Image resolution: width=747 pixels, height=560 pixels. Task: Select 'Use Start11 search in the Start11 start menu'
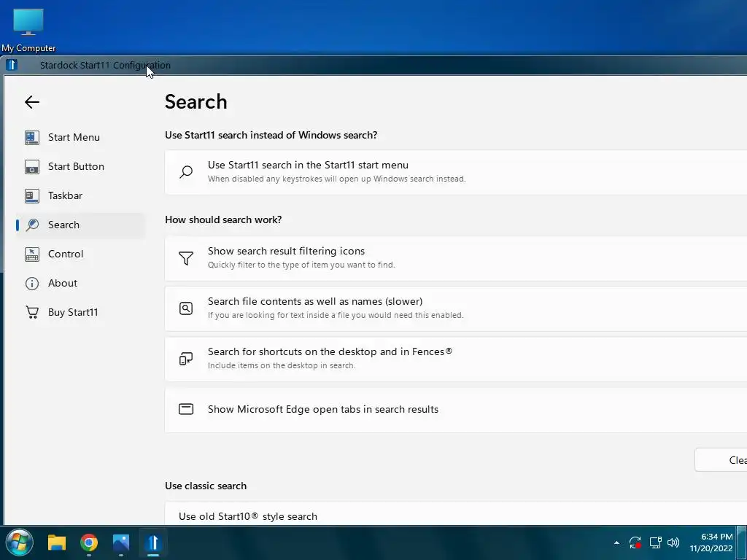click(456, 172)
